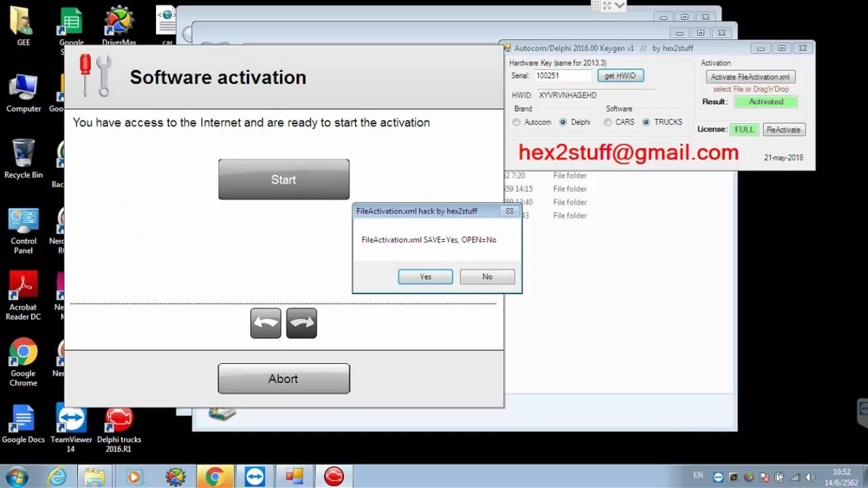Click Abort in Software activation

[x=283, y=379]
